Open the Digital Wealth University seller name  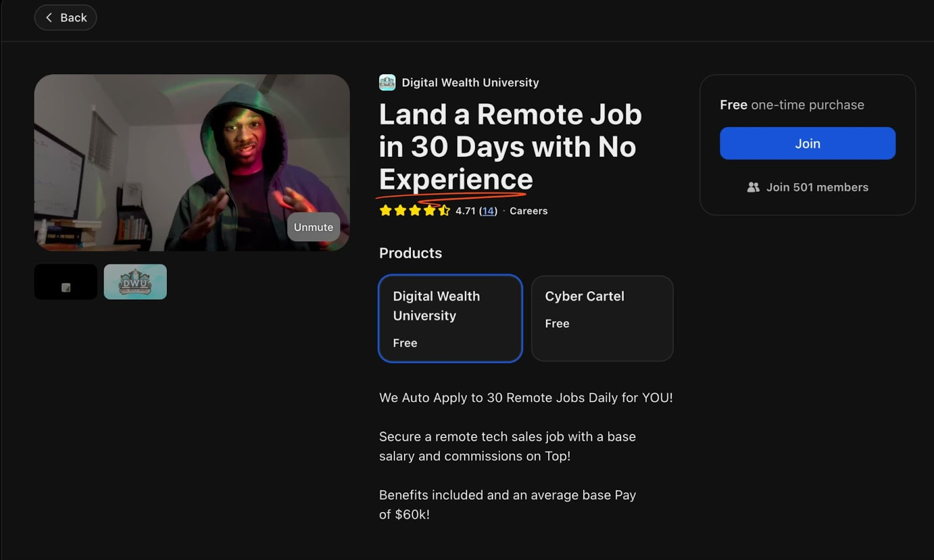(470, 82)
